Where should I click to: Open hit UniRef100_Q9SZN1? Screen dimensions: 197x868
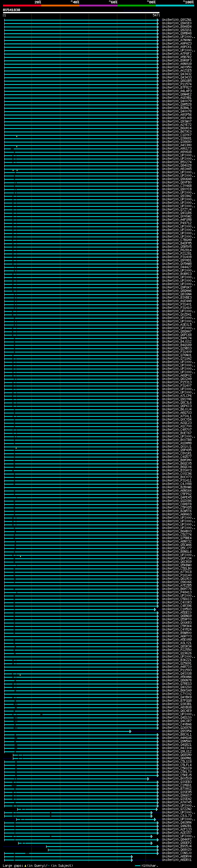click(x=176, y=20)
